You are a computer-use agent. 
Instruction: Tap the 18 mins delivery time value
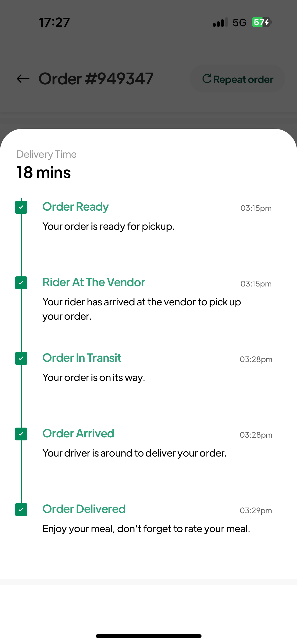pyautogui.click(x=44, y=173)
